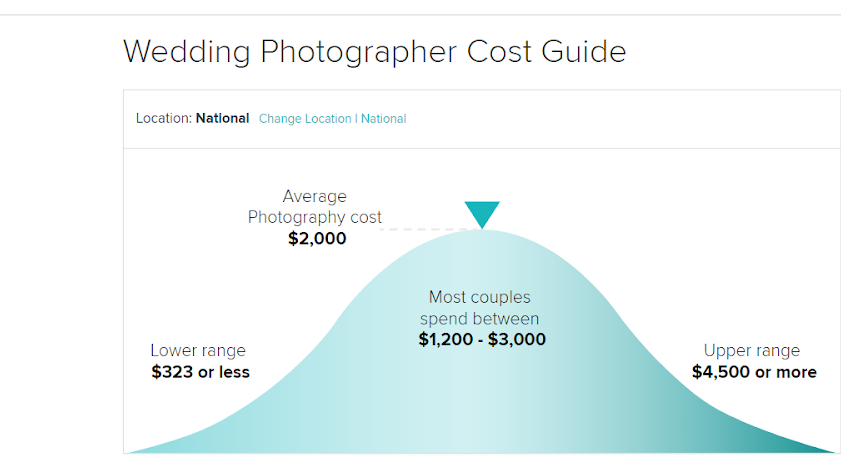Click the Wedding Photographer Cost Guide heading

pyautogui.click(x=374, y=51)
